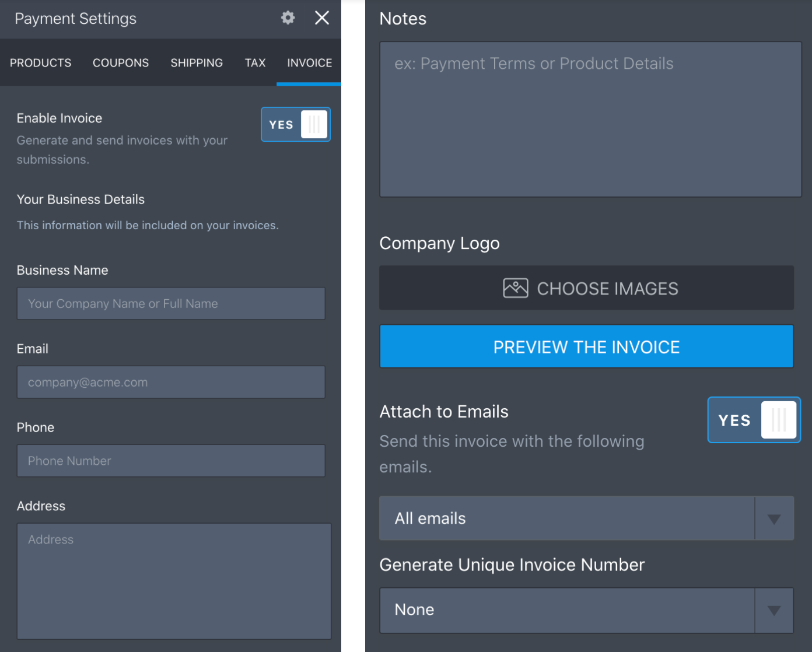Select the Invoice tab

click(x=309, y=63)
